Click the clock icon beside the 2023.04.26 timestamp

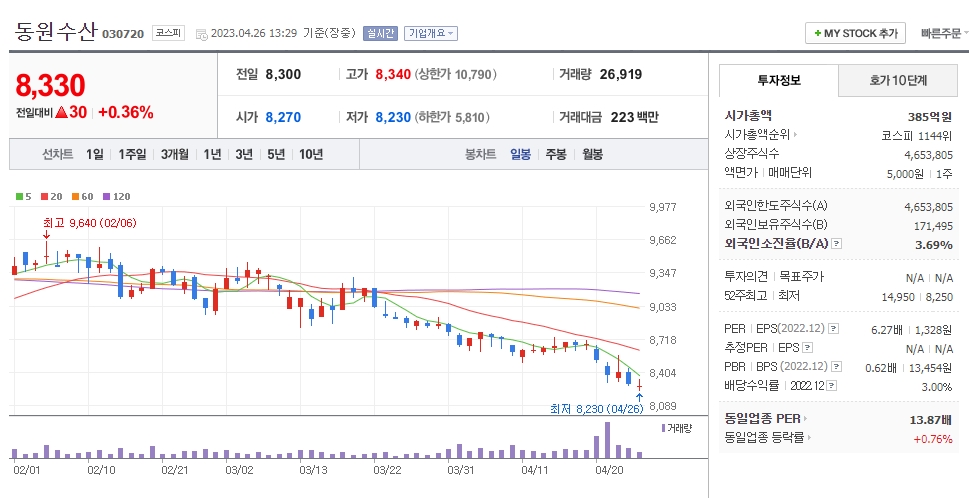click(201, 34)
